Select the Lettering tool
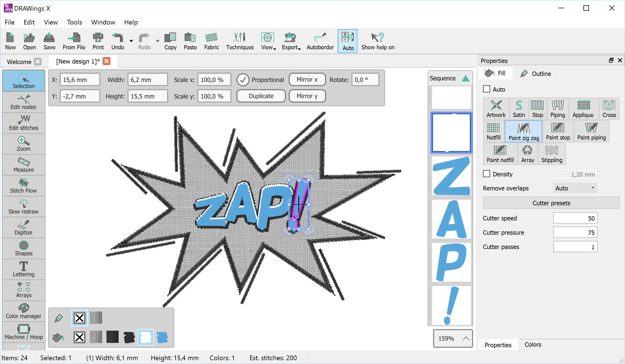 coord(24,269)
